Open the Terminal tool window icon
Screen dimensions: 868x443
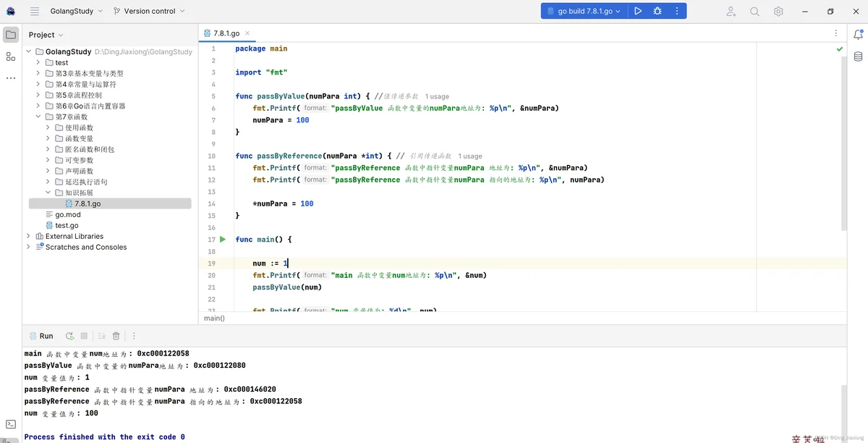pyautogui.click(x=11, y=424)
